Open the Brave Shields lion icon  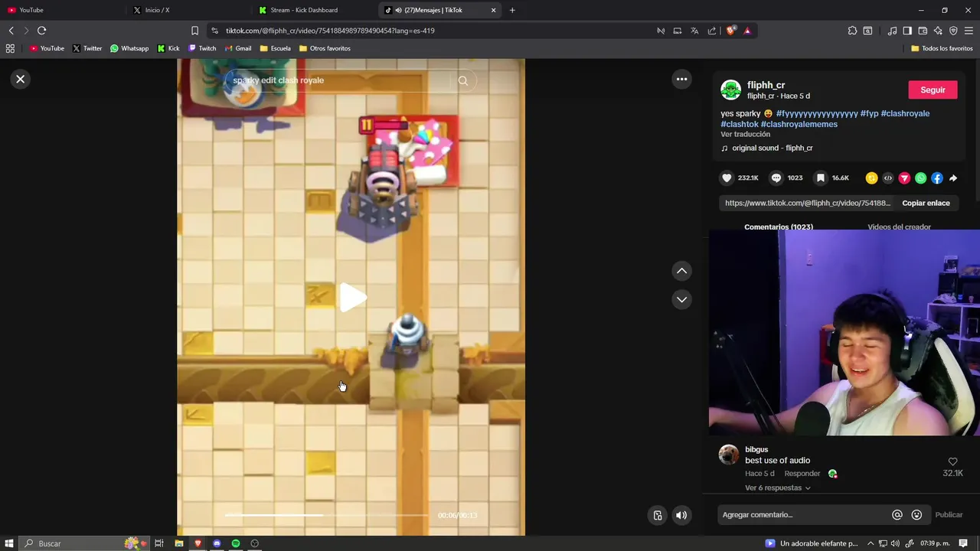[x=730, y=31]
